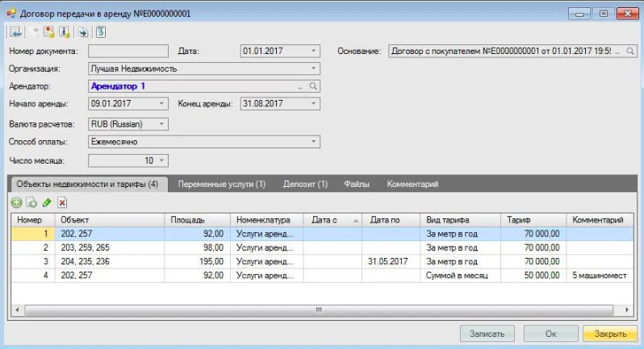Screen dimensions: 644x349
Task: Click the Ок button
Action: coord(550,334)
